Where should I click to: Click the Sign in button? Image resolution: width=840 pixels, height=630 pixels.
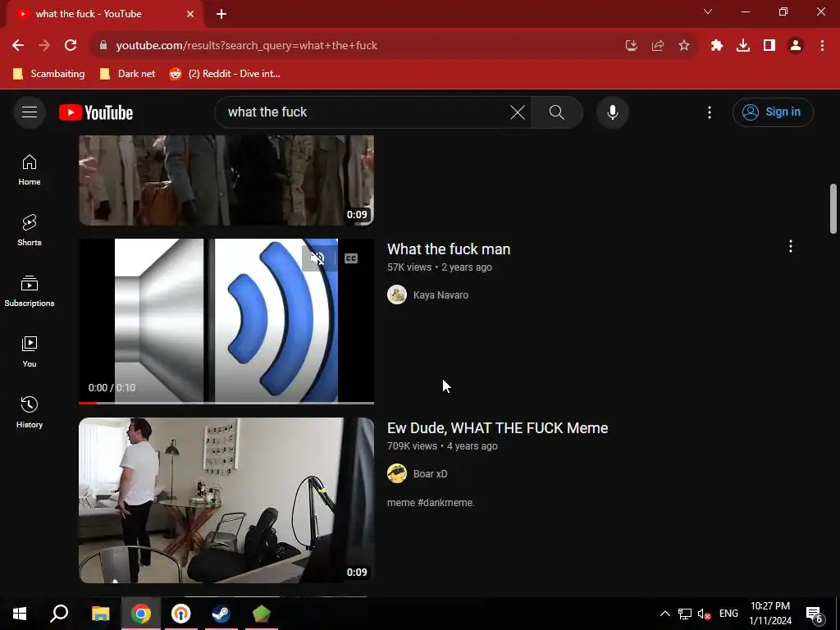point(773,112)
